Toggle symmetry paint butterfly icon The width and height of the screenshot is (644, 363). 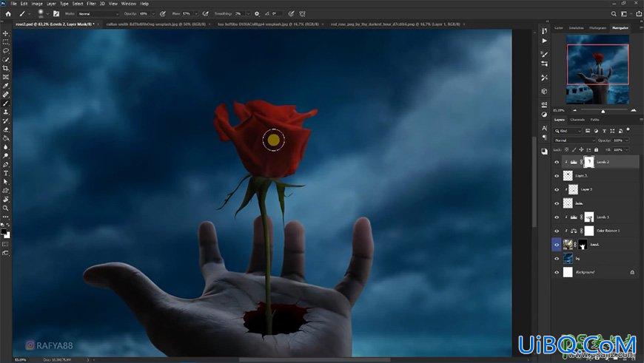pyautogui.click(x=302, y=13)
